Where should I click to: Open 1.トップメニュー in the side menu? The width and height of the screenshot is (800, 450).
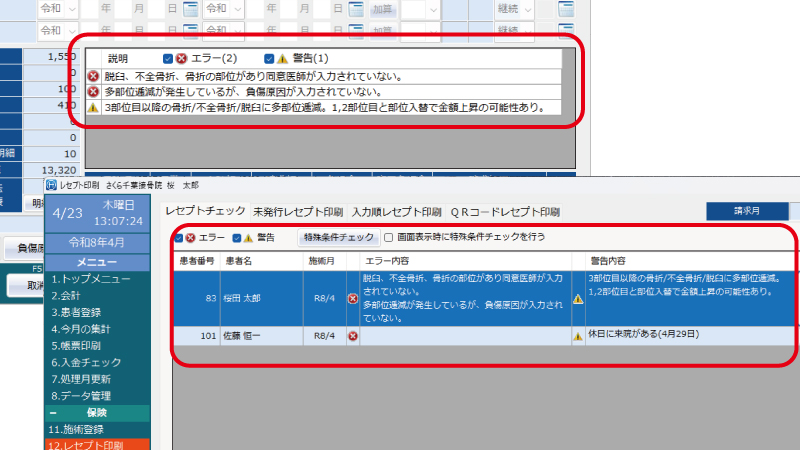97,279
